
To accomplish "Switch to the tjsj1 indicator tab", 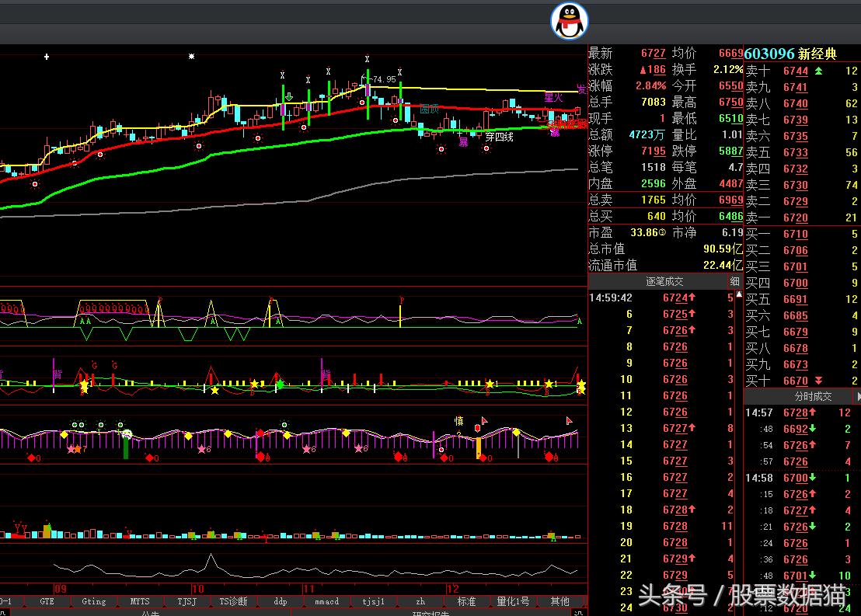I will (x=374, y=602).
